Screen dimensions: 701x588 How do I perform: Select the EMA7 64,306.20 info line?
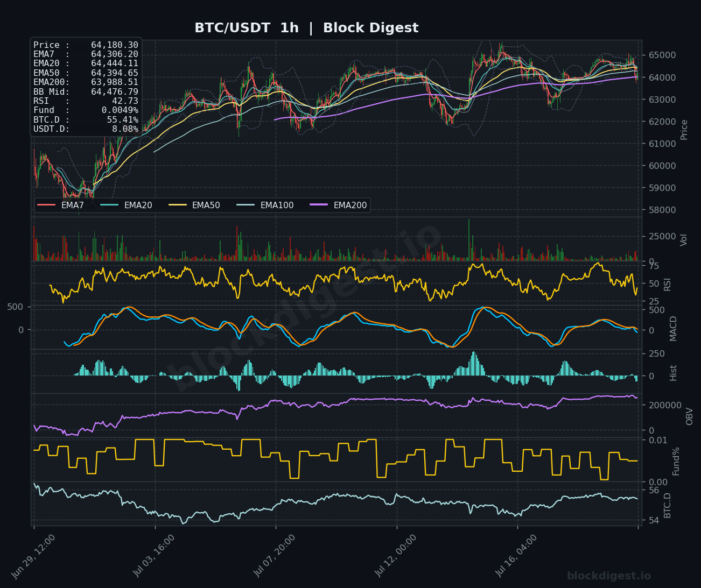(86, 54)
